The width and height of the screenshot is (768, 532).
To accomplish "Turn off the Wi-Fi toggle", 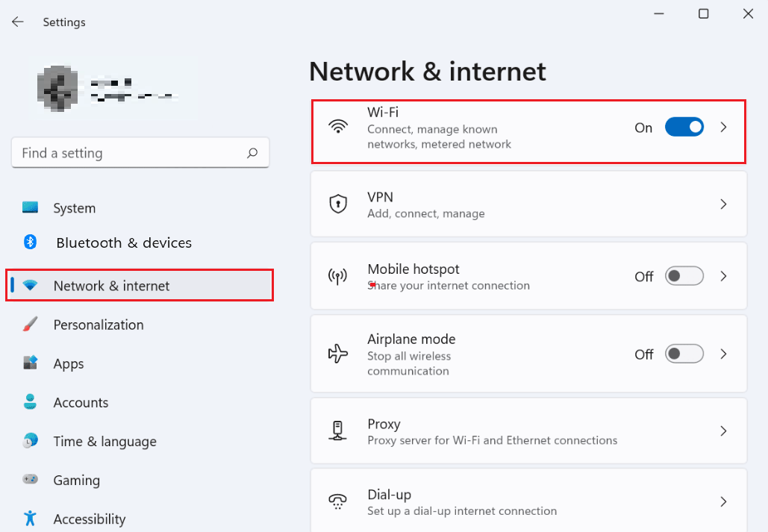I will (684, 127).
